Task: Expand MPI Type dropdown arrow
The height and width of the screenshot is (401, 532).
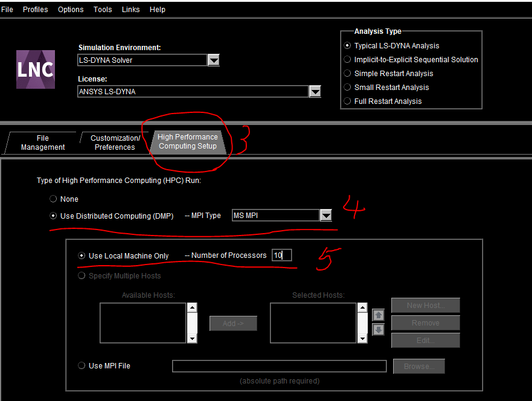Action: point(326,216)
